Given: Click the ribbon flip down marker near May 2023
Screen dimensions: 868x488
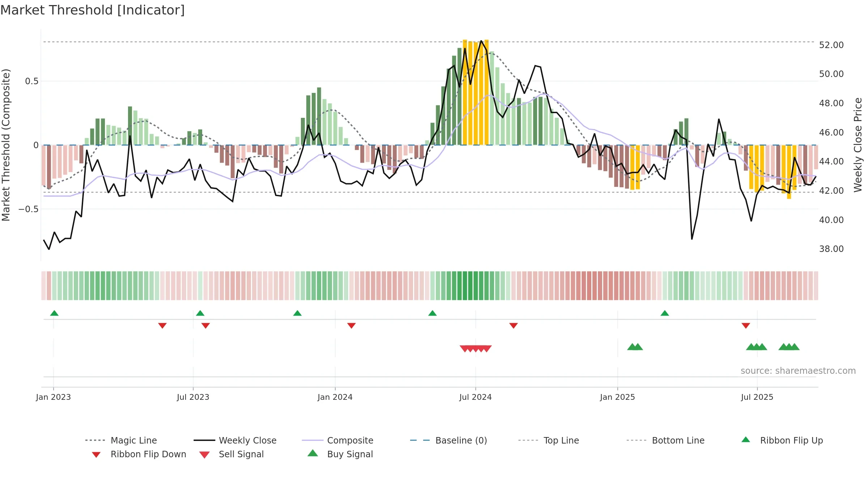Looking at the screenshot, I should pos(162,326).
